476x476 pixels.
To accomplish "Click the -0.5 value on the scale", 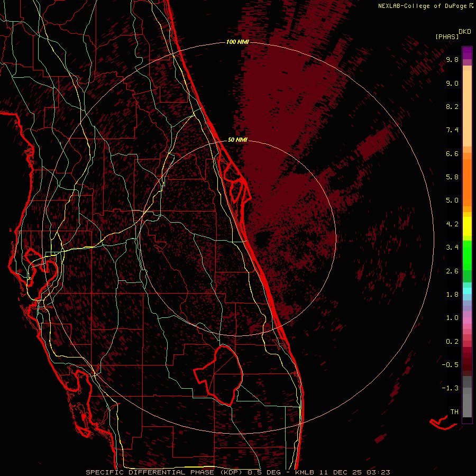I will click(450, 365).
